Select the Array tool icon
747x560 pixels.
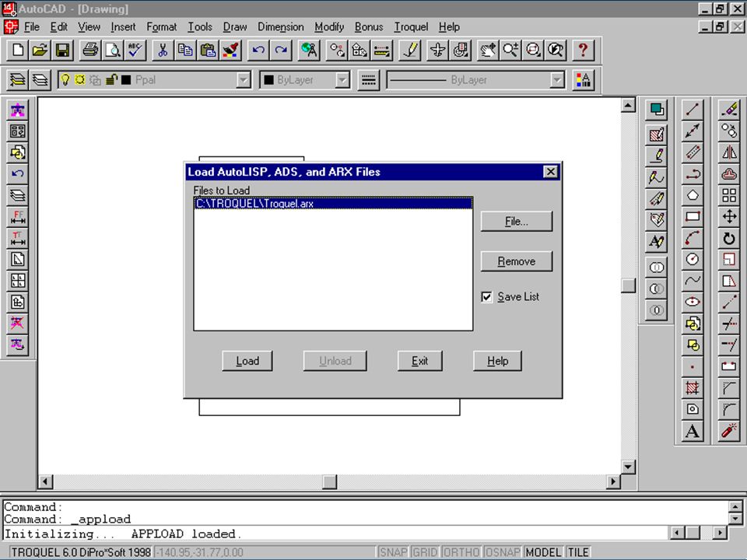coord(729,195)
